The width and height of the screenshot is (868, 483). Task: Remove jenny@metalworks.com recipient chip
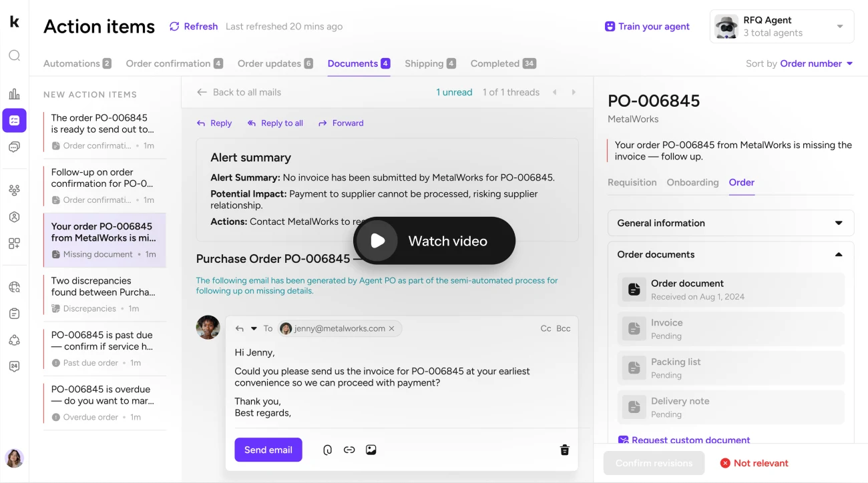click(x=392, y=328)
